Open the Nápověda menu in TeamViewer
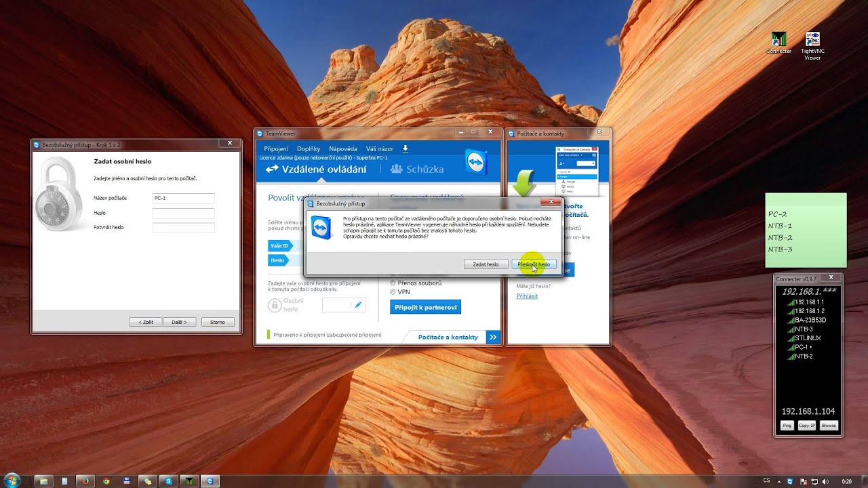This screenshot has height=488, width=868. click(343, 148)
